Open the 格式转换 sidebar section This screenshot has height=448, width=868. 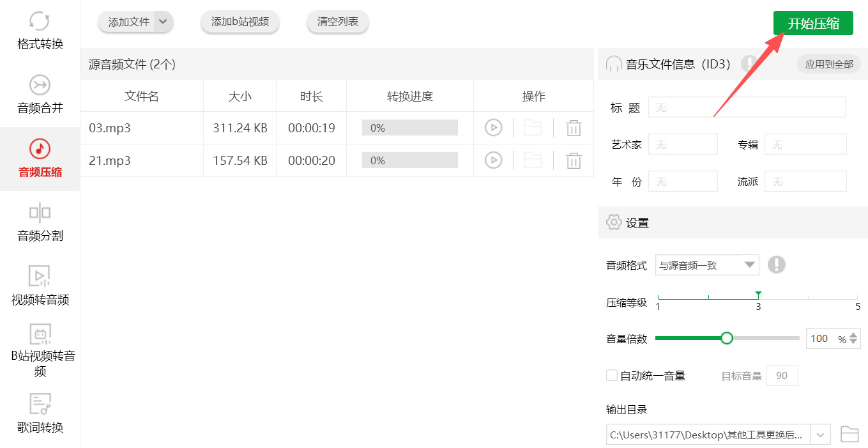40,31
